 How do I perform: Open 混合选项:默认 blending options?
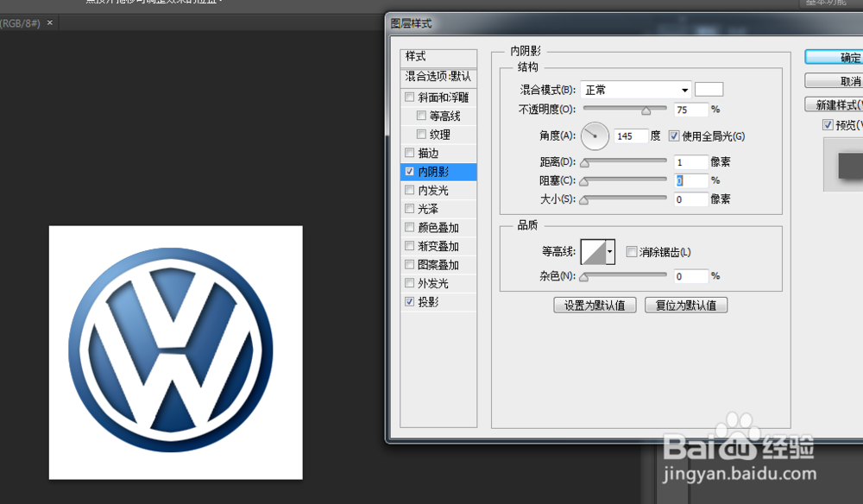(x=438, y=77)
